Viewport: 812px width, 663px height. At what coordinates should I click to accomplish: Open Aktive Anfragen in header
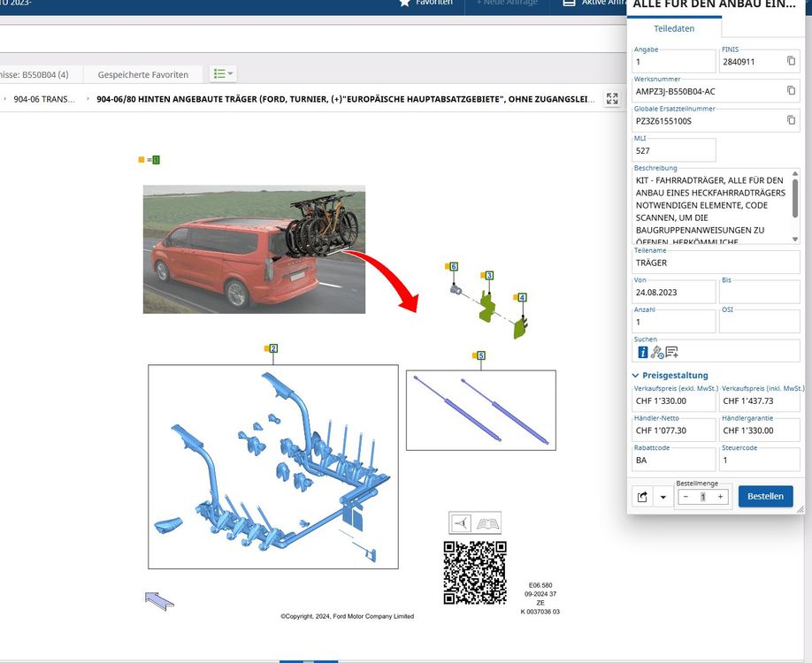tap(595, 3)
